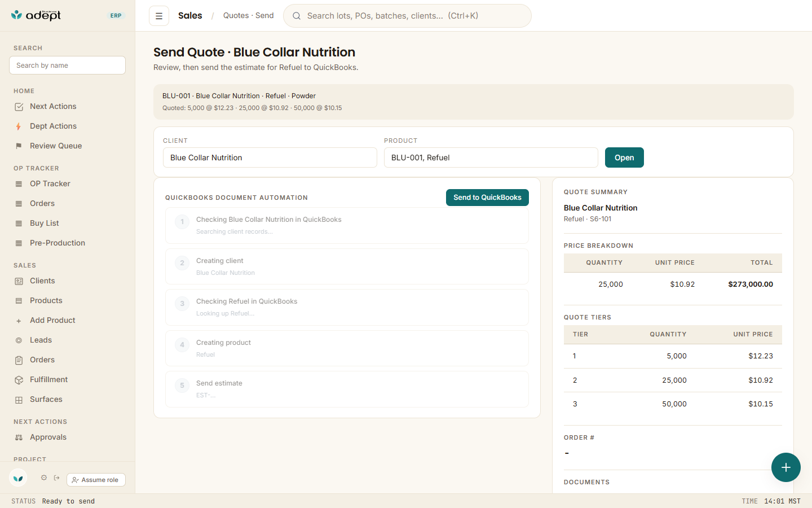812x508 pixels.
Task: Click the Quoted tier pricing line in the banner
Action: pos(252,108)
